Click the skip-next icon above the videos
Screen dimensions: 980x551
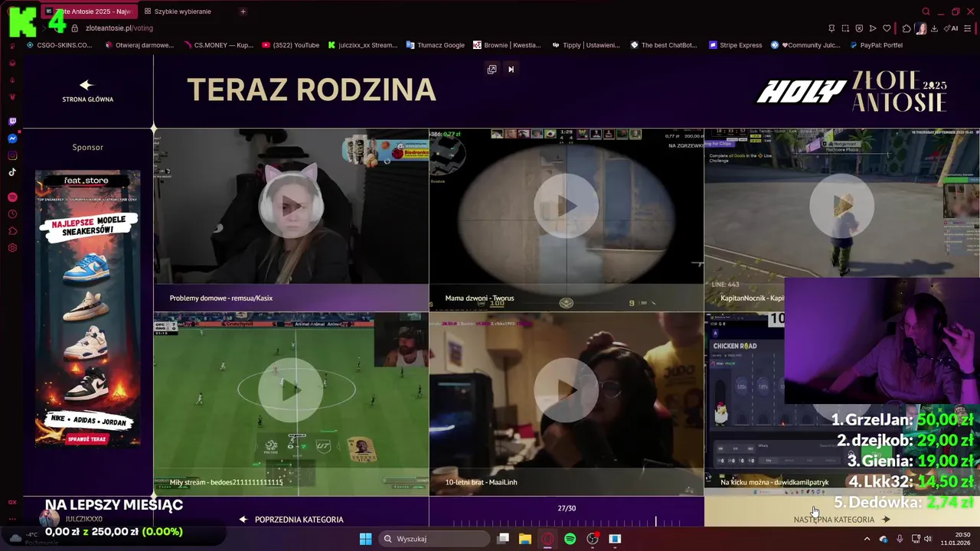click(511, 69)
